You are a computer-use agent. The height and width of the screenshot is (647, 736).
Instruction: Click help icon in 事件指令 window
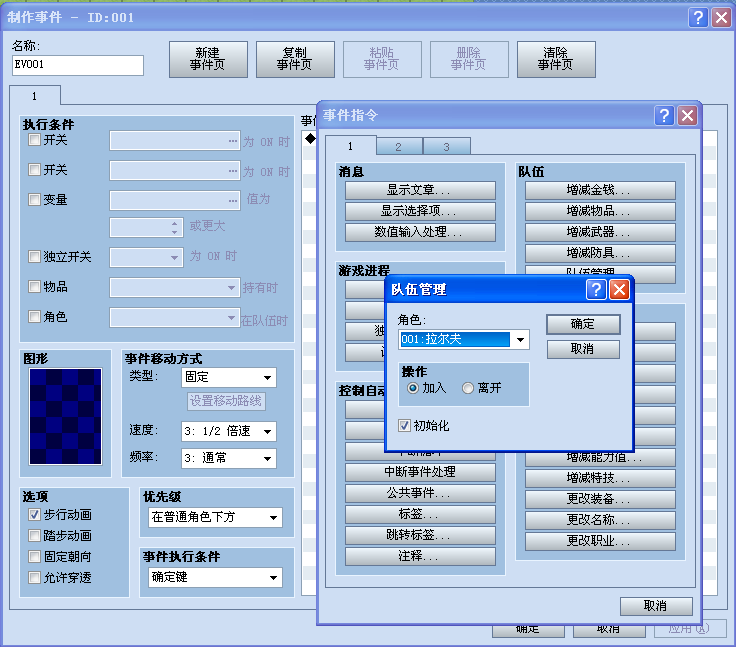point(664,116)
